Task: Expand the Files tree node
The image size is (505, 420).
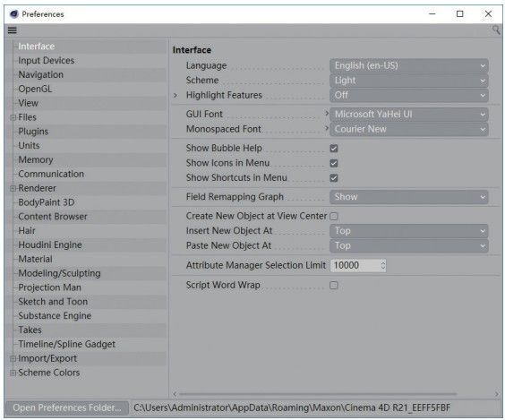Action: [13, 117]
